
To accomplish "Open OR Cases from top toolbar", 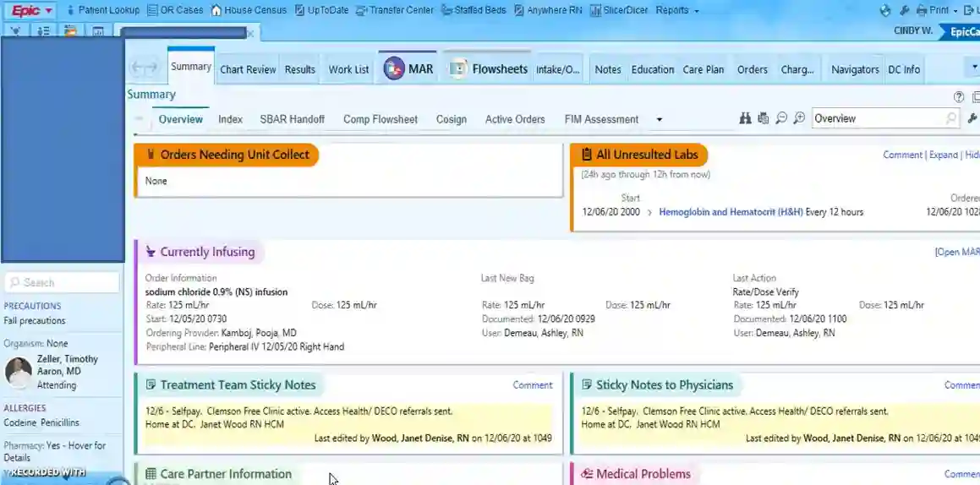I will pyautogui.click(x=174, y=10).
